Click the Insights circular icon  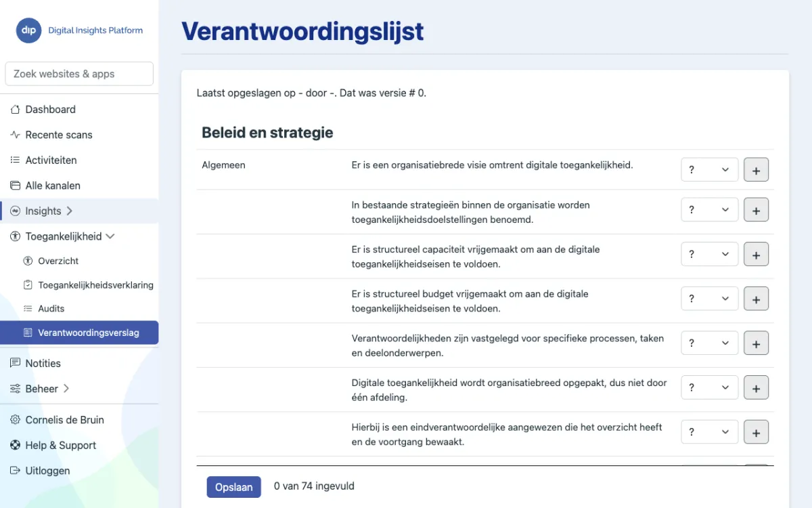click(x=15, y=211)
